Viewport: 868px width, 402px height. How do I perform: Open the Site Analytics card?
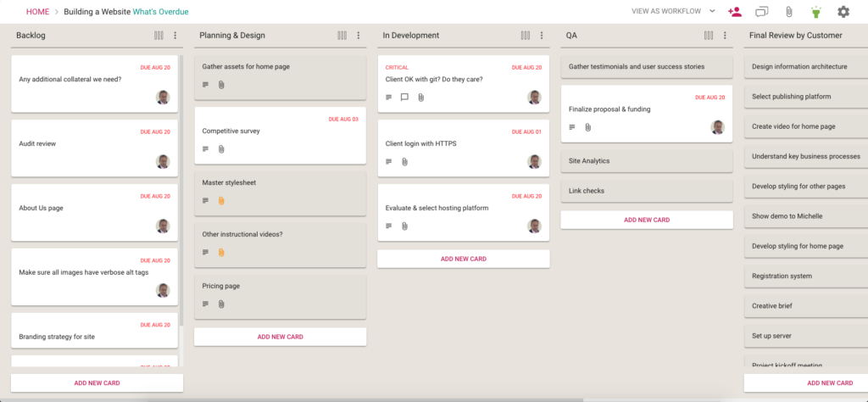pyautogui.click(x=647, y=160)
